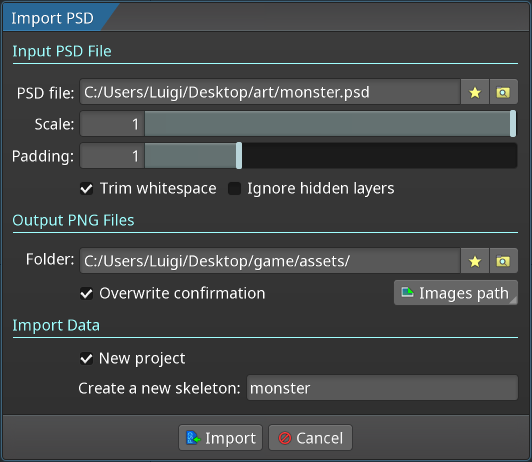This screenshot has height=462, width=532.
Task: Click the favorites star beside output Folder
Action: 475,261
